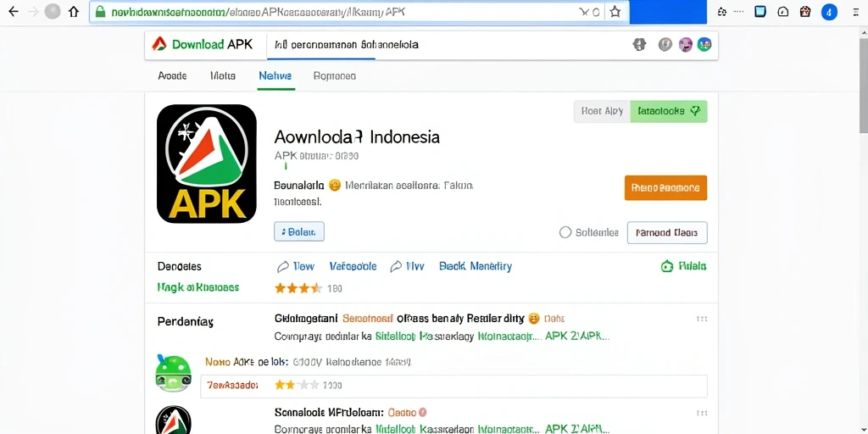Image resolution: width=868 pixels, height=434 pixels.
Task: Select the Nehve tab
Action: pyautogui.click(x=275, y=76)
